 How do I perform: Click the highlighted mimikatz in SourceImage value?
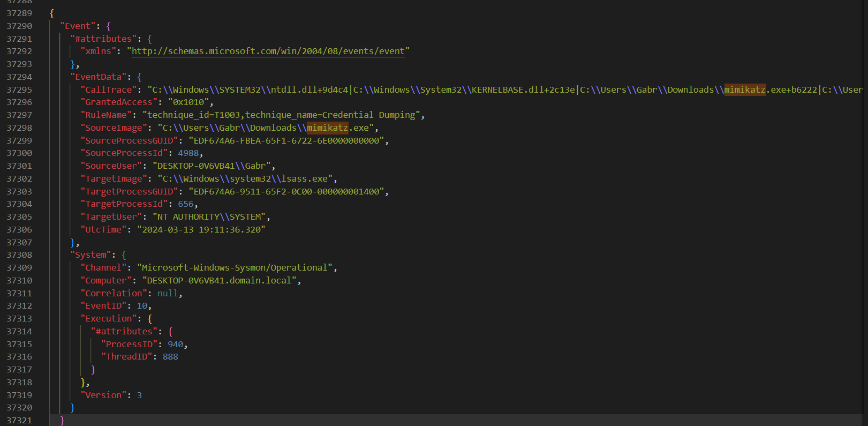[327, 128]
